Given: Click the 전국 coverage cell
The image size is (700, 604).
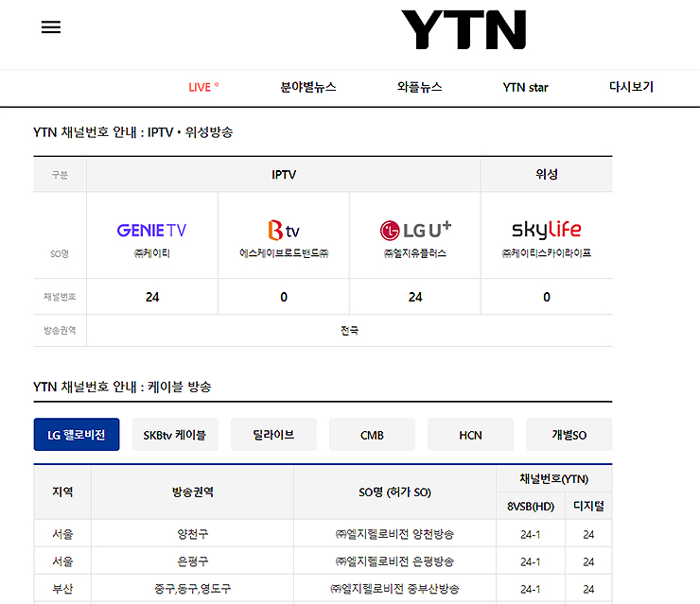Looking at the screenshot, I should 349,331.
